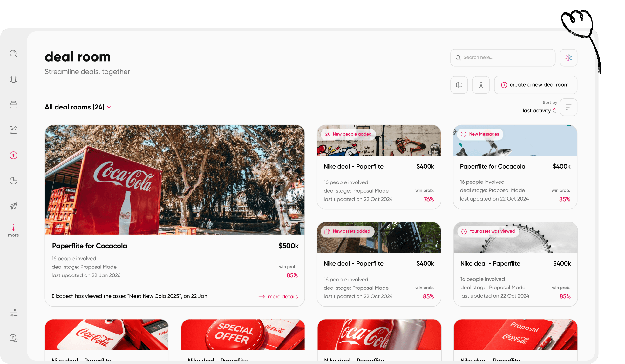This screenshot has width=625, height=364.
Task: Expand the 'All deal rooms (24)' dropdown
Action: coord(78,107)
